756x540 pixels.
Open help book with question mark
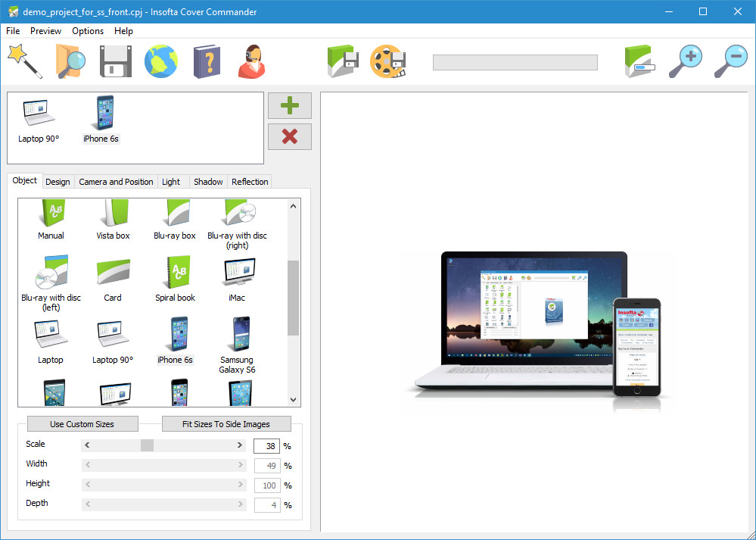pyautogui.click(x=207, y=61)
